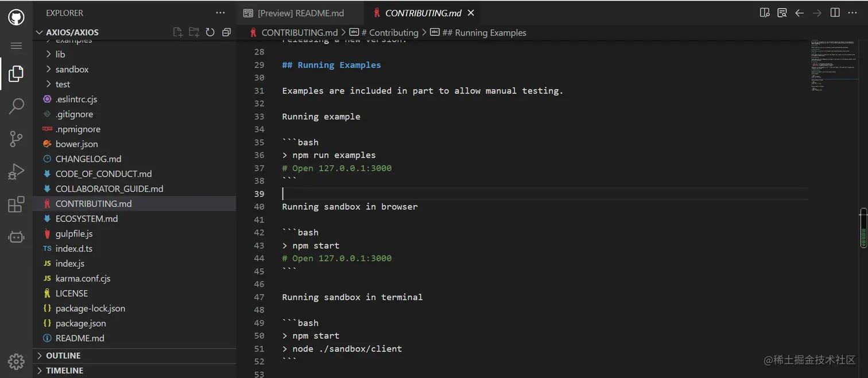The width and height of the screenshot is (868, 378).
Task: Expand the TIMELINE section
Action: point(134,371)
